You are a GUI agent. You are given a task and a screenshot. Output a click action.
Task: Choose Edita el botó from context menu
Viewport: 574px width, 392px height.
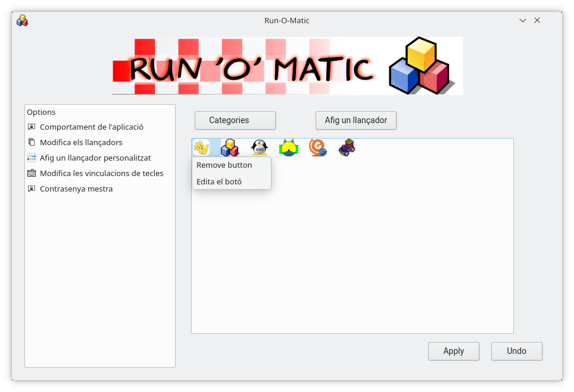coord(219,182)
